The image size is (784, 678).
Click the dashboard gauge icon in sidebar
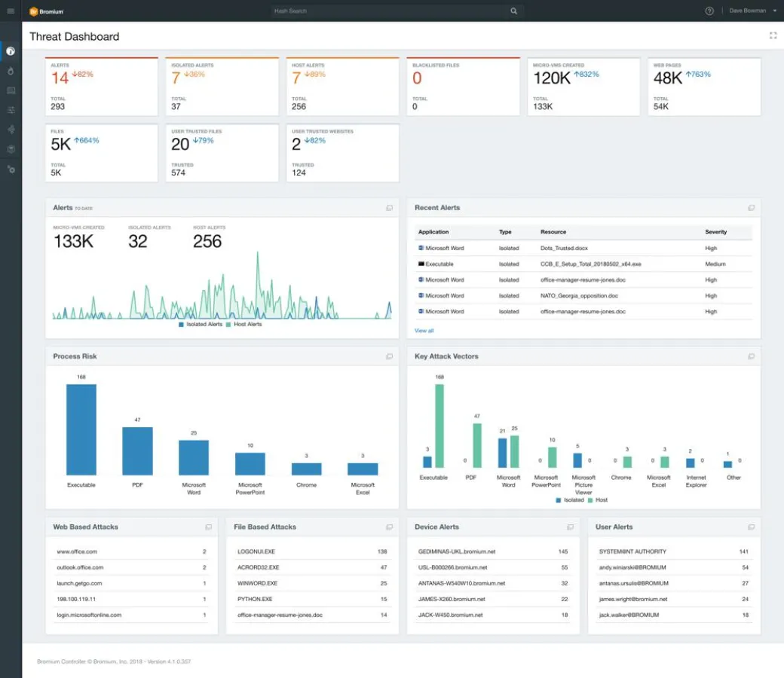click(11, 51)
